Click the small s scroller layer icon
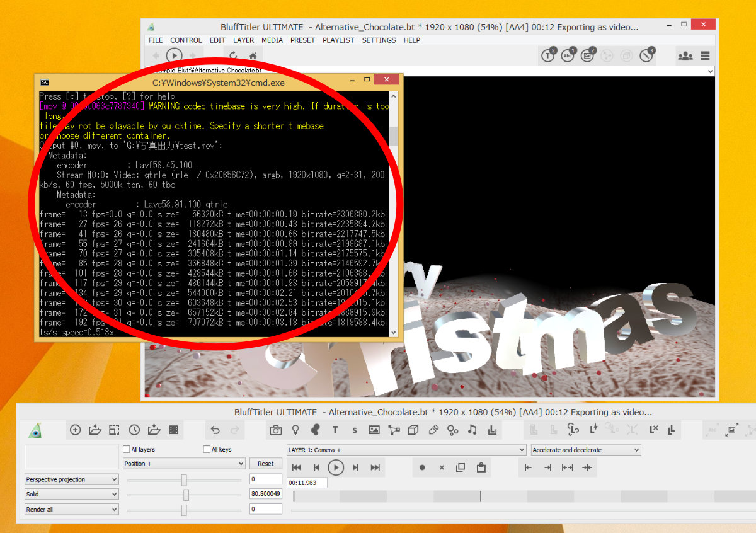This screenshot has width=756, height=533. pos(355,431)
